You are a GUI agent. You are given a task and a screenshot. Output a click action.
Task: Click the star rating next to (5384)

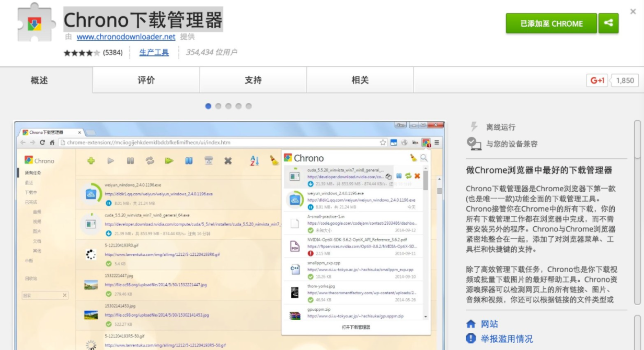(82, 53)
